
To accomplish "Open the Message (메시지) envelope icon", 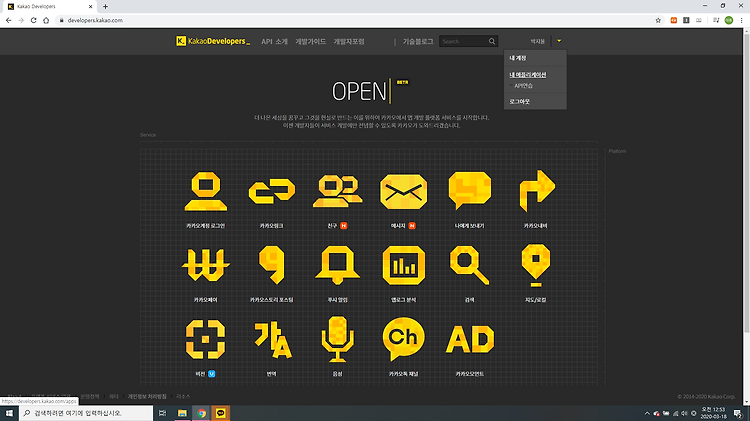I will [403, 191].
